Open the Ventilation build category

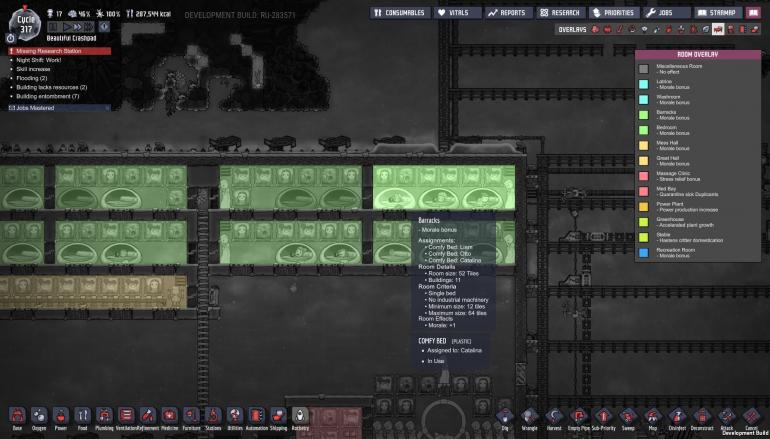[x=126, y=416]
